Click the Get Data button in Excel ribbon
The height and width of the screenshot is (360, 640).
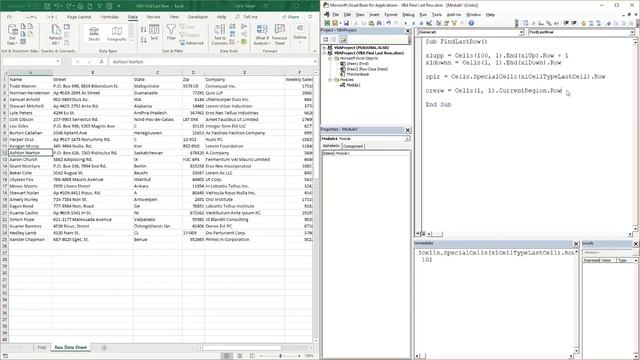coord(12,34)
